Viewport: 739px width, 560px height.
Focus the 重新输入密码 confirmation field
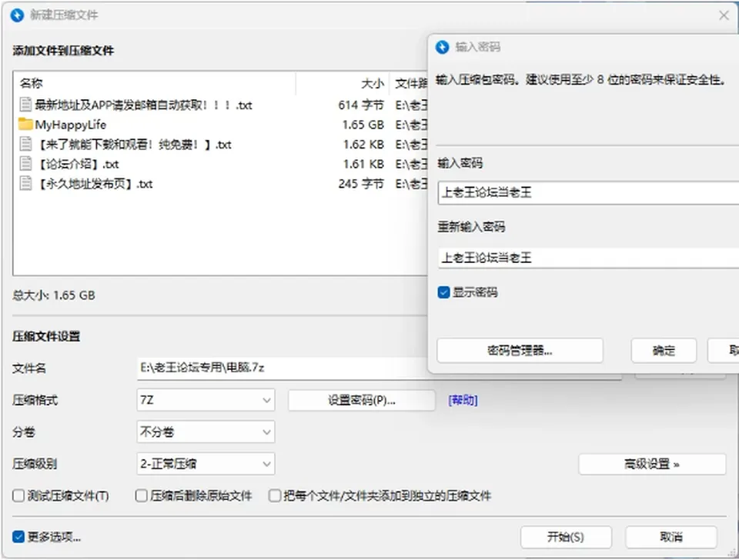click(x=588, y=258)
